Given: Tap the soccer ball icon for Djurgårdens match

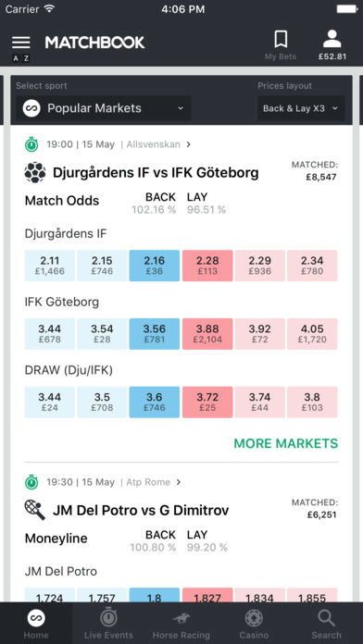Looking at the screenshot, I should coord(34,173).
